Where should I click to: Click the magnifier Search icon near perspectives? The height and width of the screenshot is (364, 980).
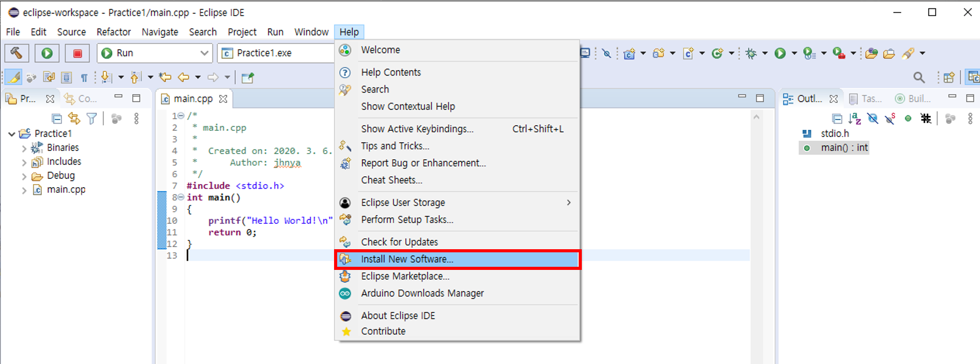coord(919,78)
